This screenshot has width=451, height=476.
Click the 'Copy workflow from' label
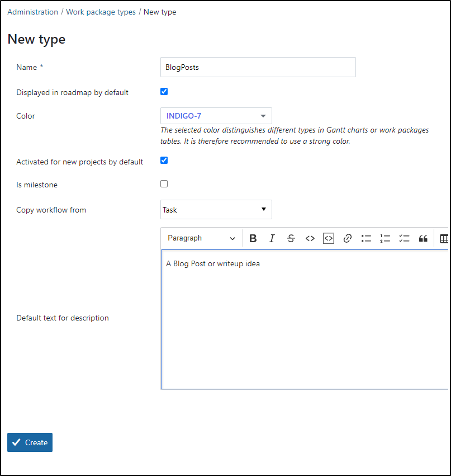[51, 210]
